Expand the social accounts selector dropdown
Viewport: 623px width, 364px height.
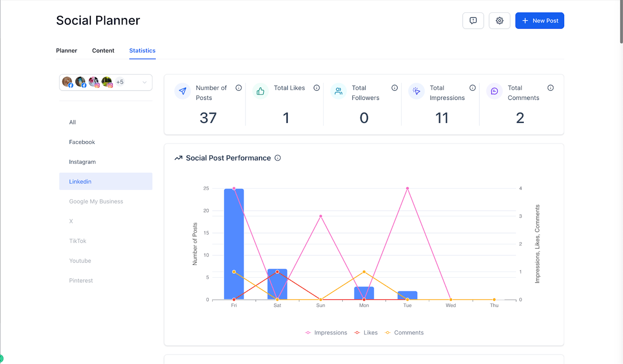point(144,82)
